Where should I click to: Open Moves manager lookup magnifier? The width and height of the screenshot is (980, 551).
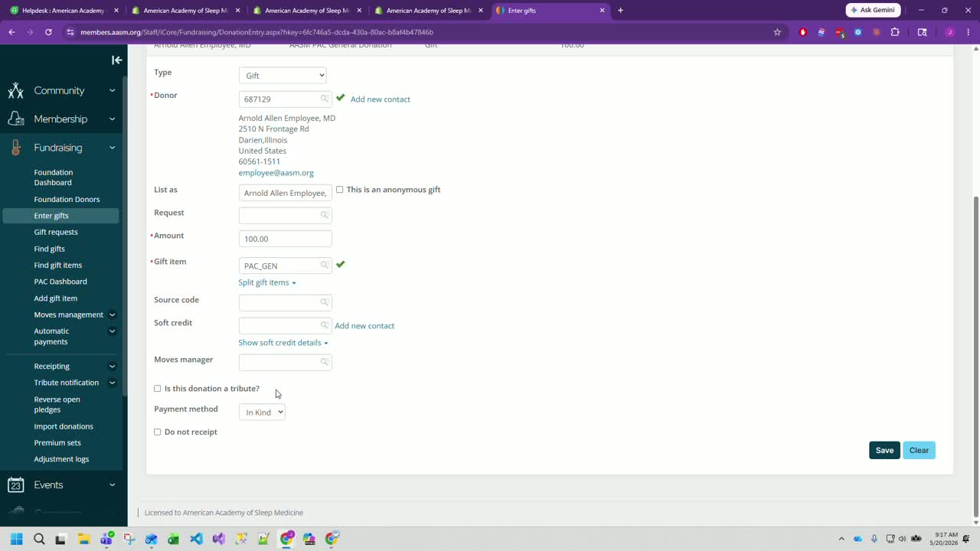coord(325,362)
